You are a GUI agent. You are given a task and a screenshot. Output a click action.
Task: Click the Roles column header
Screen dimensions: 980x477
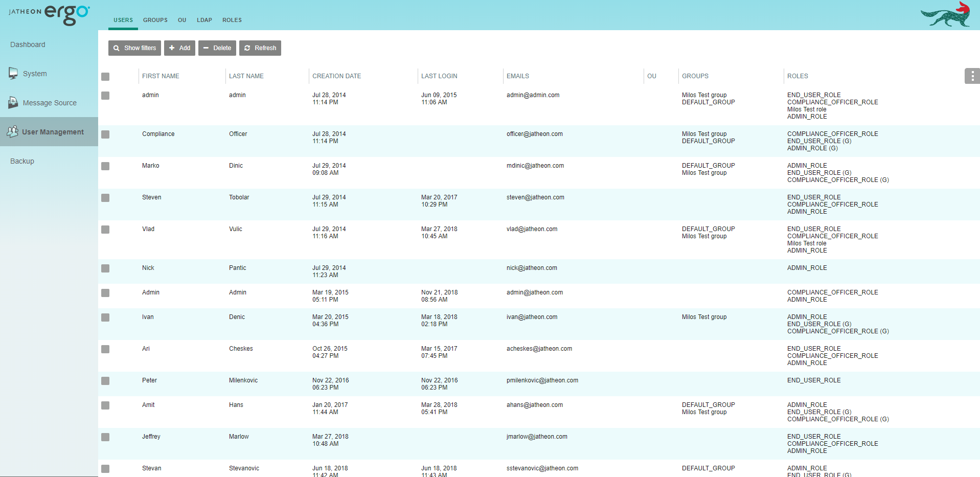pyautogui.click(x=797, y=76)
